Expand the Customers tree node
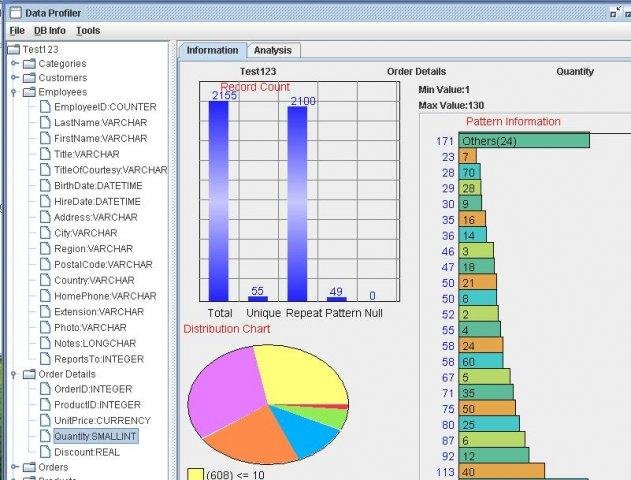The image size is (631, 480). click(x=14, y=77)
